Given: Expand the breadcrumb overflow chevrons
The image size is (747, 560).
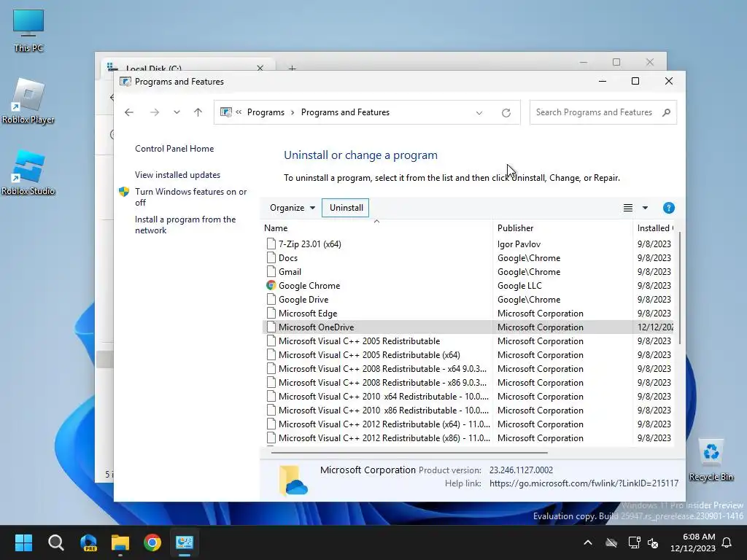Looking at the screenshot, I should click(x=239, y=112).
